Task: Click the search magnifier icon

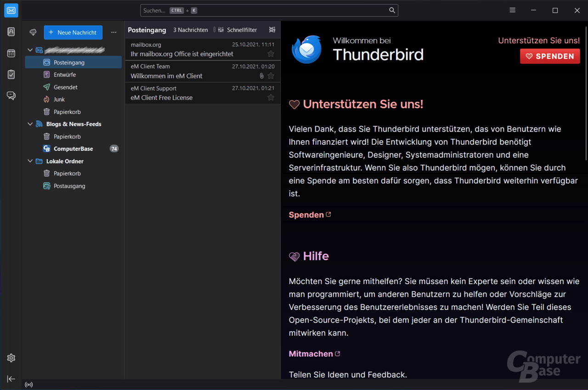Action: pos(392,10)
